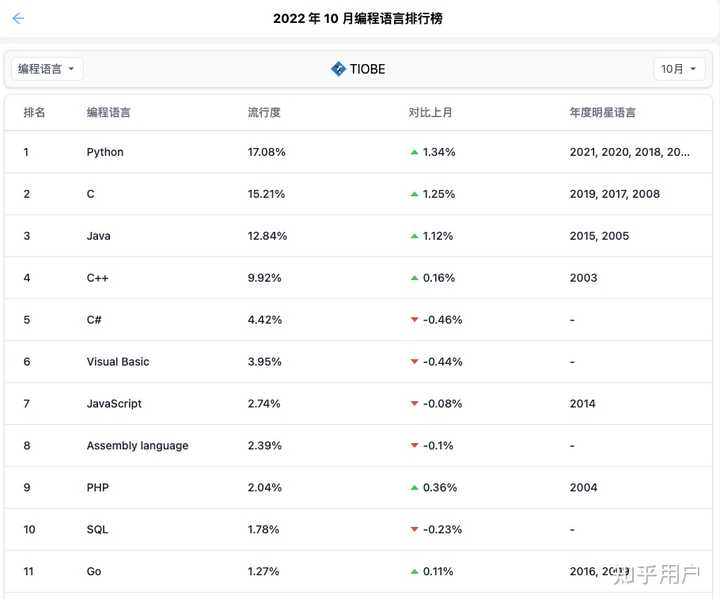Click the red down arrow beside C#'s -0.46%
720x599 pixels.
point(414,320)
